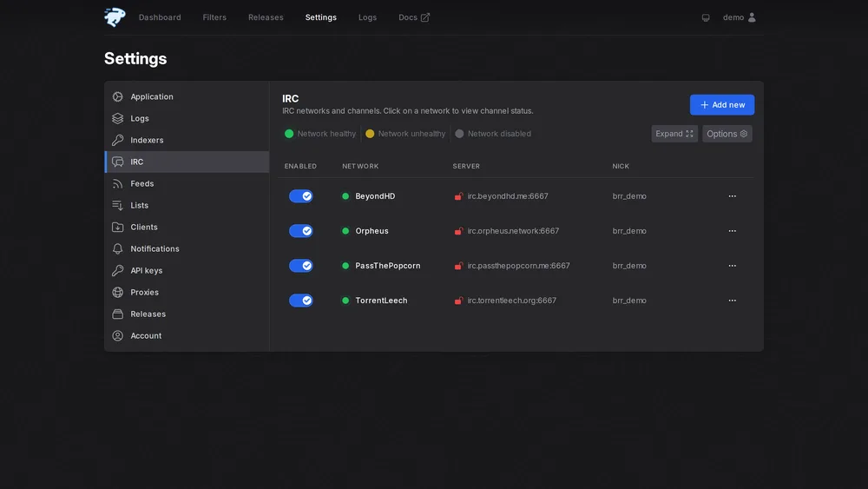Open the Filters page
The image size is (868, 489).
pos(214,17)
